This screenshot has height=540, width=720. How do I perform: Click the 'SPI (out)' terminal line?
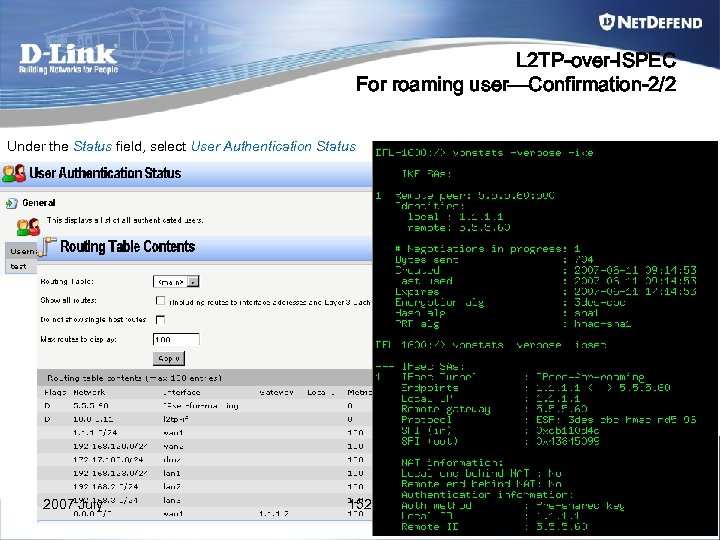click(500, 441)
